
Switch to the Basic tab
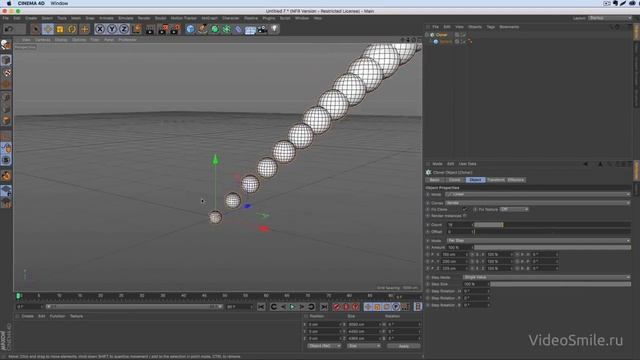[435, 180]
